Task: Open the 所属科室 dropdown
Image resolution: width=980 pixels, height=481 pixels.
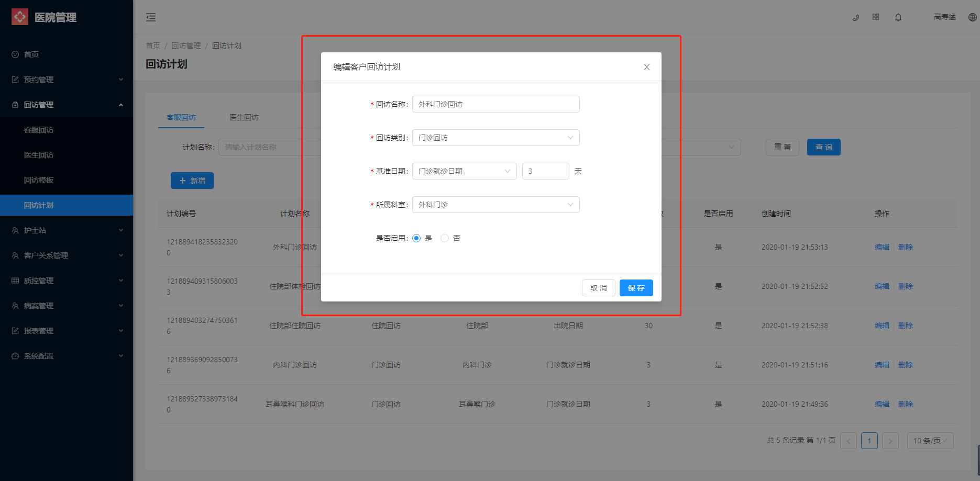Action: (496, 205)
